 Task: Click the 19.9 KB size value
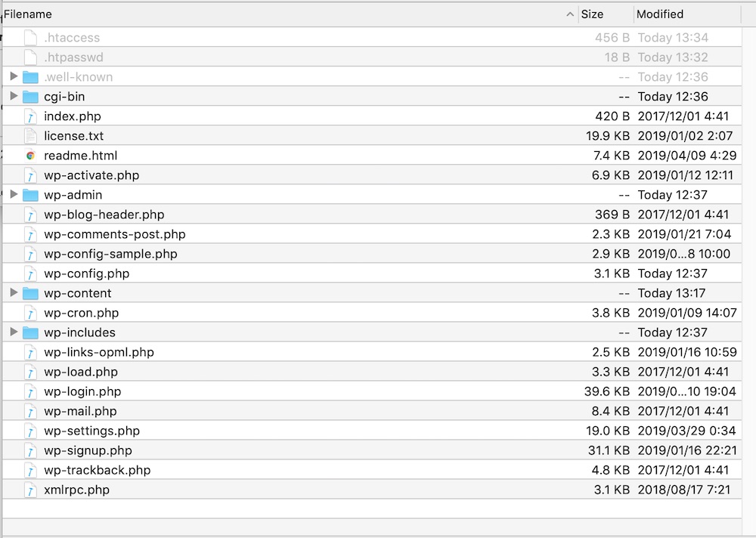(608, 136)
